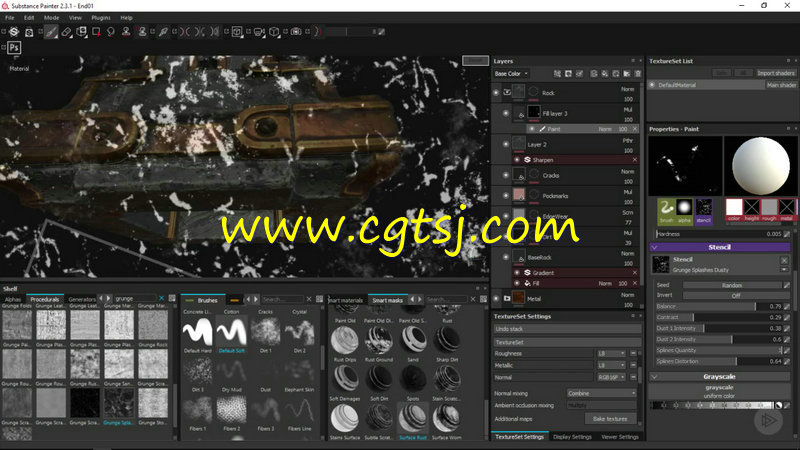The height and width of the screenshot is (450, 800).
Task: Open the viewport camera screenshot icon
Action: [x=296, y=32]
